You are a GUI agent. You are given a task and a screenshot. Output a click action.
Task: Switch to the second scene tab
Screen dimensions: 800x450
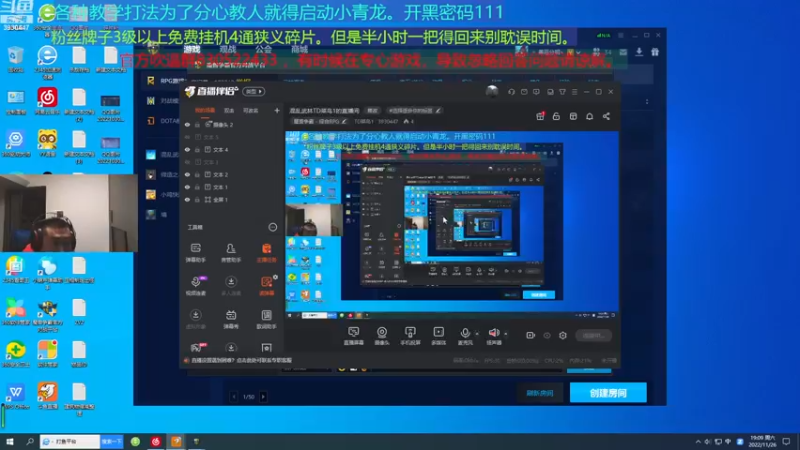[229, 110]
